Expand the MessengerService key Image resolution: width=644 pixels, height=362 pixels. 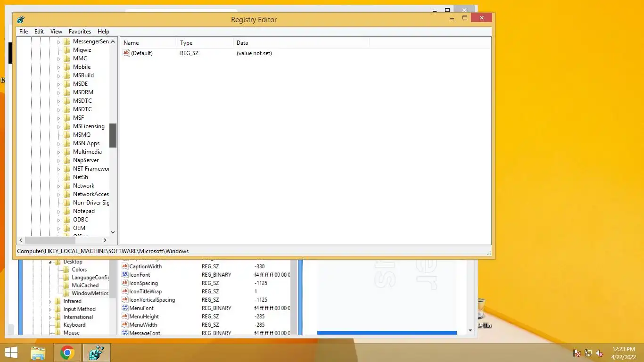[59, 42]
